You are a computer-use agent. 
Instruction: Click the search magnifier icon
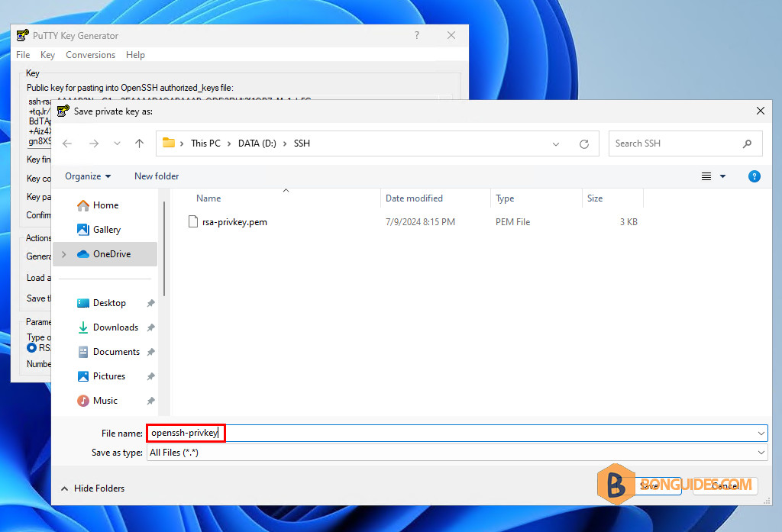coord(747,143)
